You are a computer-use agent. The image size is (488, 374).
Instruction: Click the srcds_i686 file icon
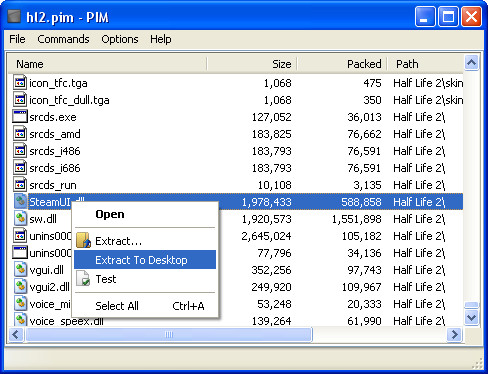tap(20, 167)
